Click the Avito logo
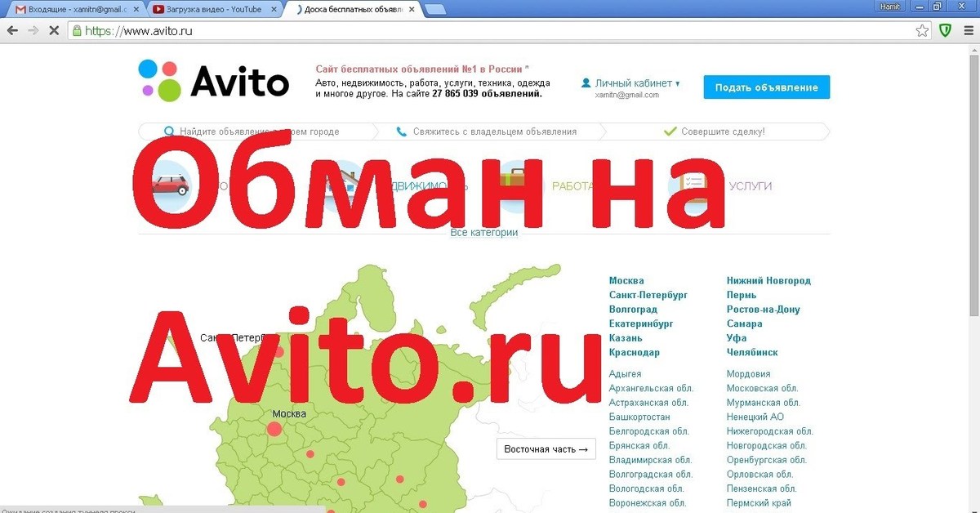Viewport: 980px width, 513px height. click(213, 81)
